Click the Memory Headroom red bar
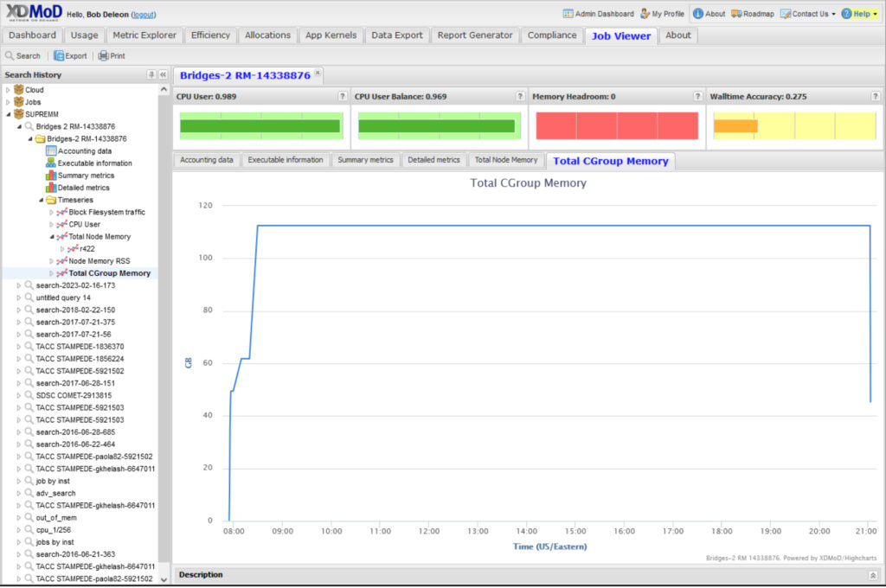The width and height of the screenshot is (886, 588). 617,125
